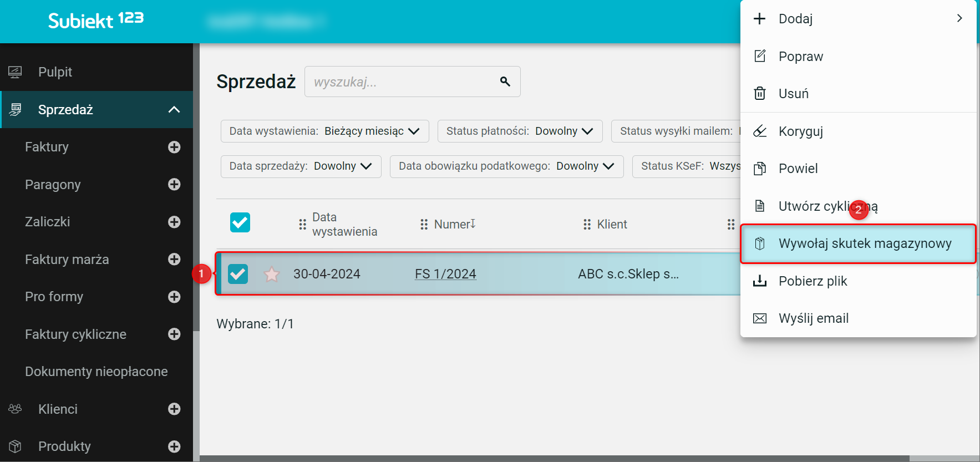Click the sort arrow next to Numer column
This screenshot has height=462, width=980.
click(473, 224)
